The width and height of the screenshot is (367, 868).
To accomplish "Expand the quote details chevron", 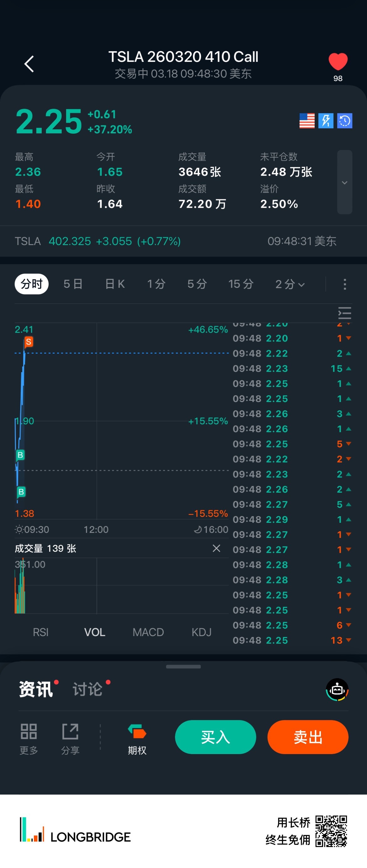I will pos(344,182).
